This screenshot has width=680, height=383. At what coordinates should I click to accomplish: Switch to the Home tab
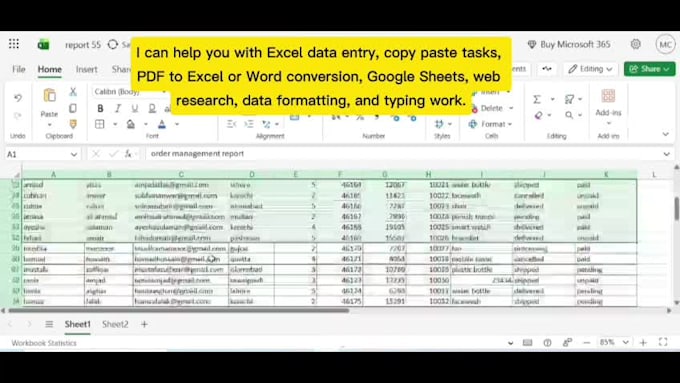coord(49,69)
